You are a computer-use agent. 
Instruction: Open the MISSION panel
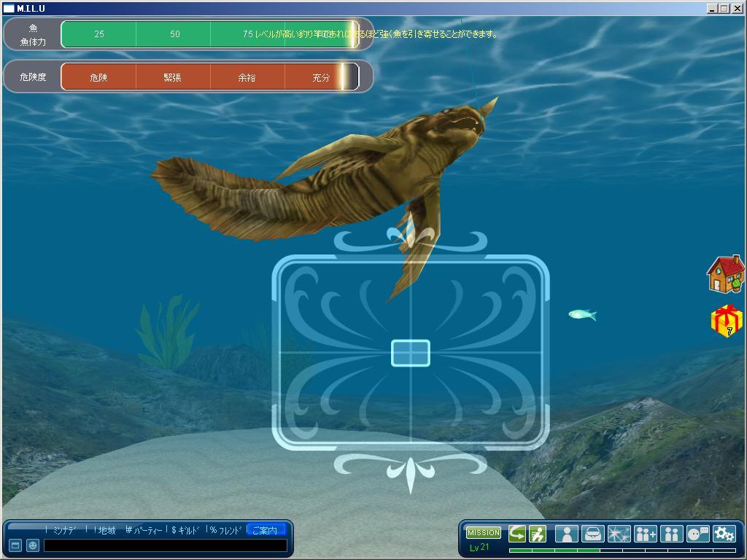coord(483,533)
